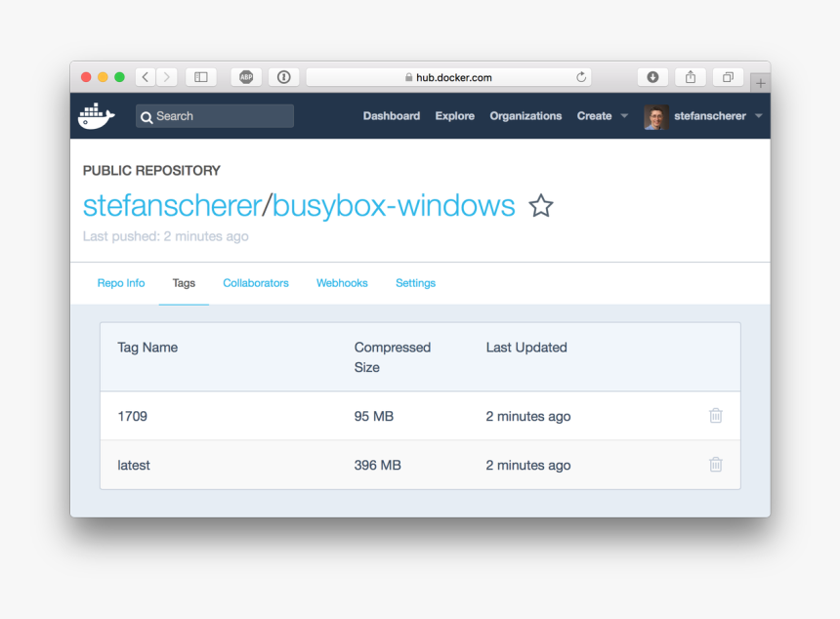This screenshot has height=619, width=840.
Task: Delete the 1709 tag
Action: (716, 415)
